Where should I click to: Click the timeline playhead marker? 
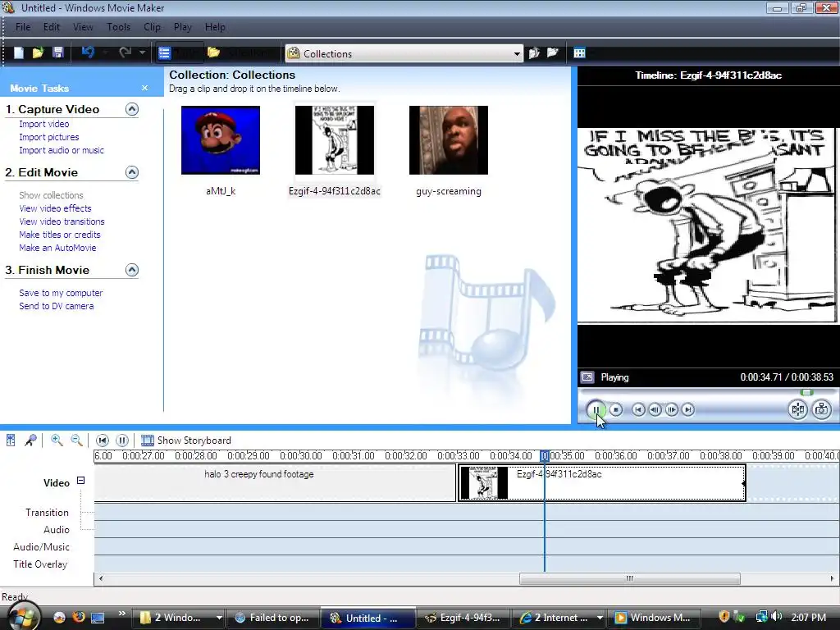pos(545,456)
